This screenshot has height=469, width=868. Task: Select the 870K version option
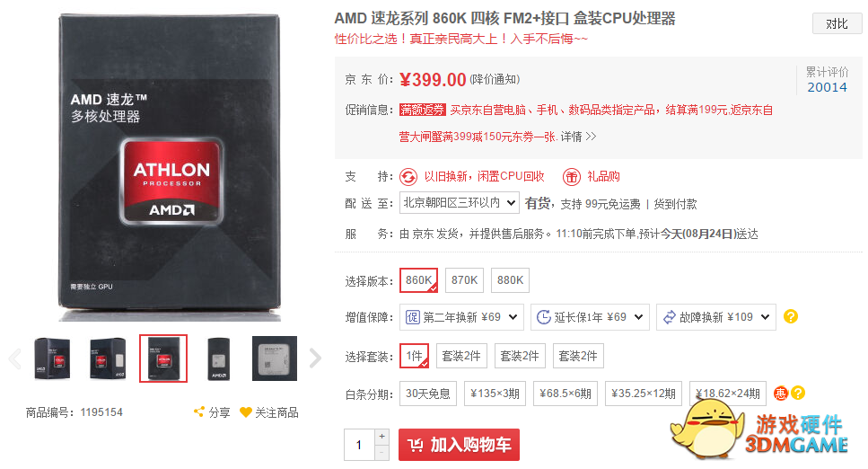pos(464,280)
